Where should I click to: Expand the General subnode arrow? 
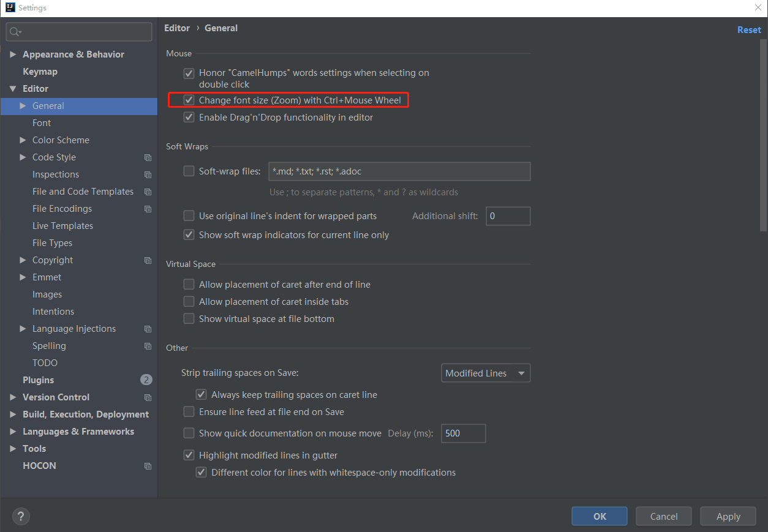click(23, 106)
